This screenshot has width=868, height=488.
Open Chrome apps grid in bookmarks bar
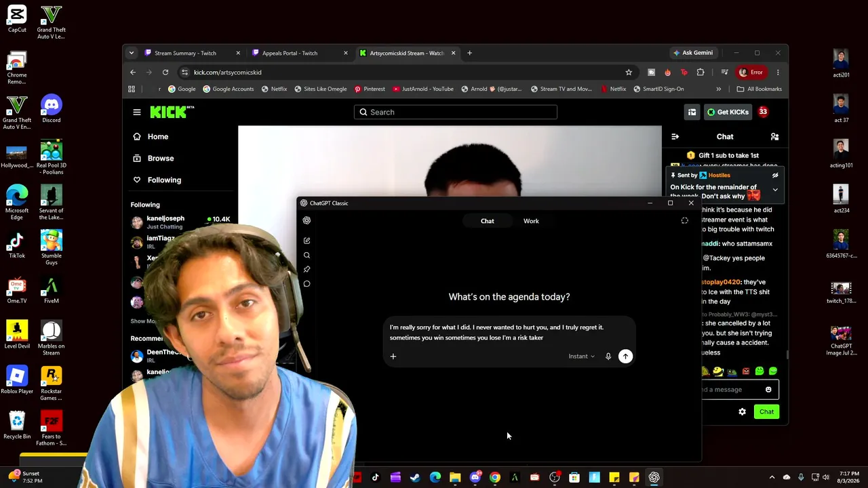pyautogui.click(x=132, y=89)
